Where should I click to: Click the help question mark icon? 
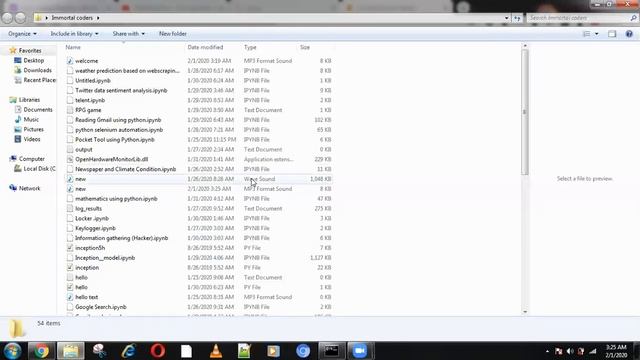(x=629, y=34)
